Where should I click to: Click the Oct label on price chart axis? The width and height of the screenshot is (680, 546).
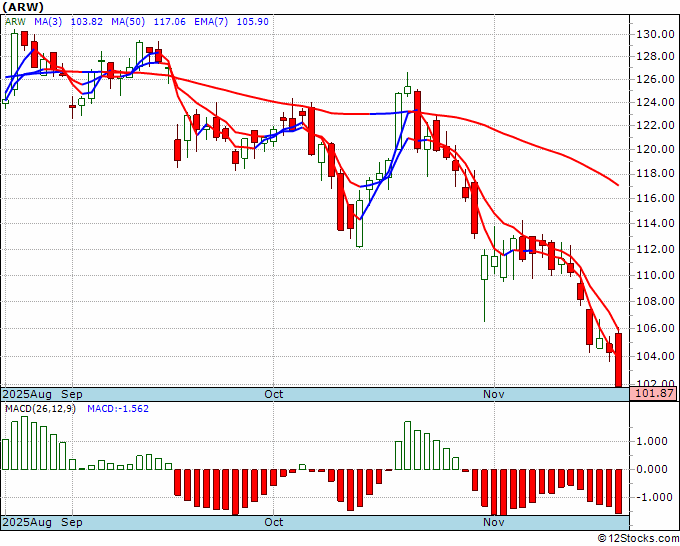click(274, 394)
